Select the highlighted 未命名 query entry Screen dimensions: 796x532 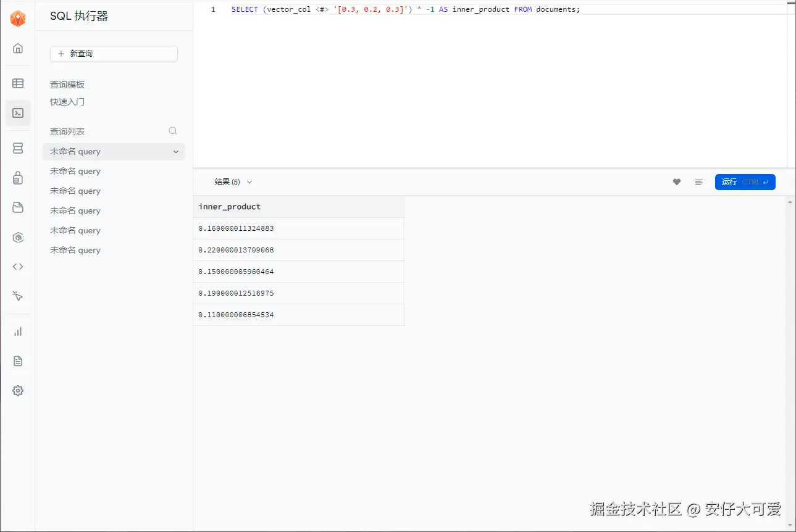click(x=114, y=152)
